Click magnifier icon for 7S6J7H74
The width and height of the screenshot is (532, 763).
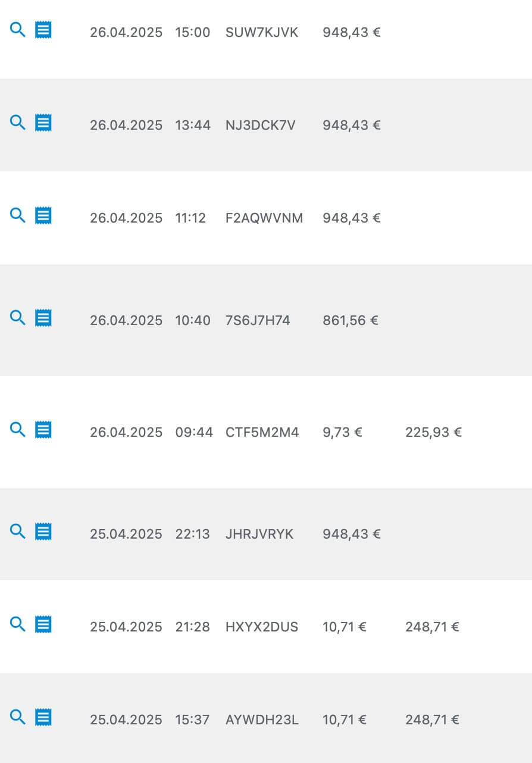point(18,318)
